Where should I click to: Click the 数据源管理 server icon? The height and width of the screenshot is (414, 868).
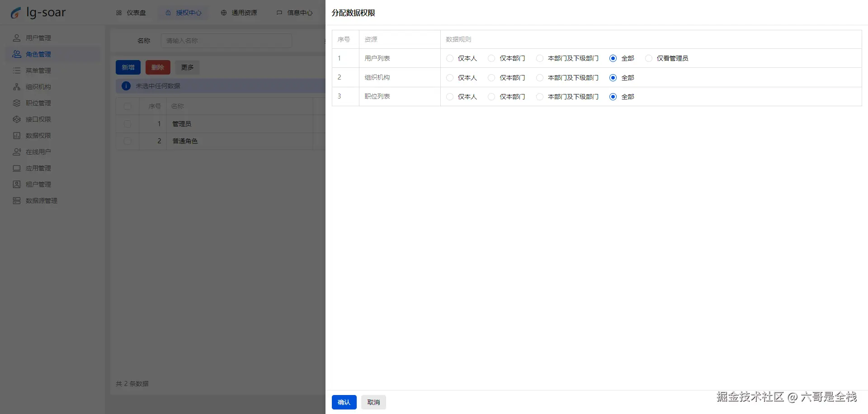coord(17,201)
